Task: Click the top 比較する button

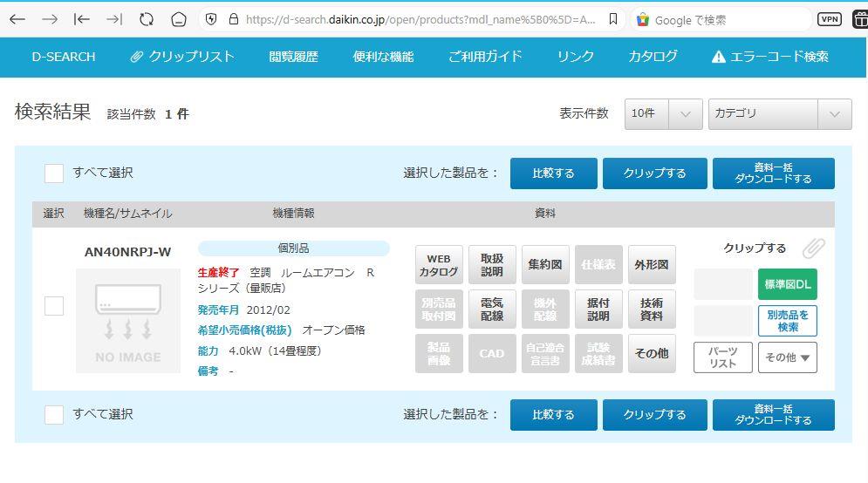Action: coord(553,173)
